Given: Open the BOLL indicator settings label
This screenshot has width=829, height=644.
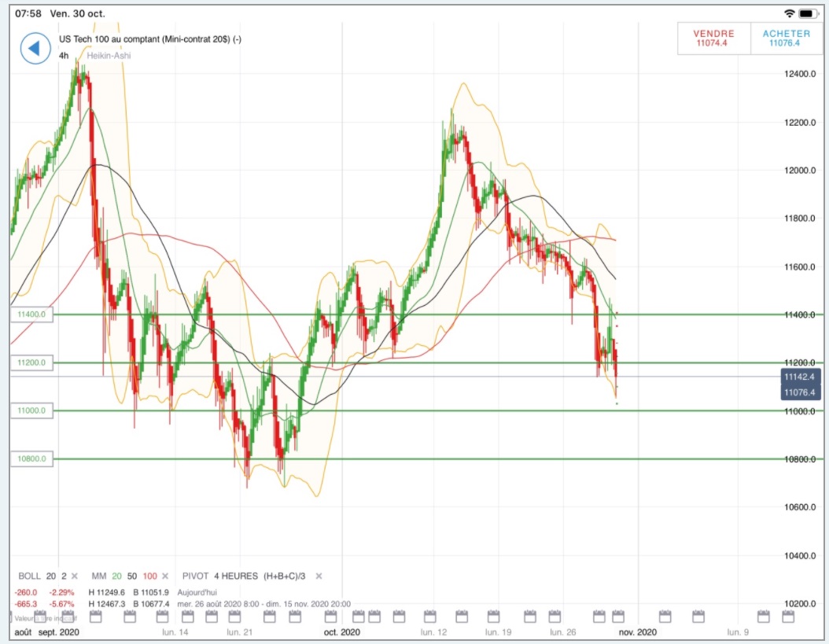Looking at the screenshot, I should (29, 576).
